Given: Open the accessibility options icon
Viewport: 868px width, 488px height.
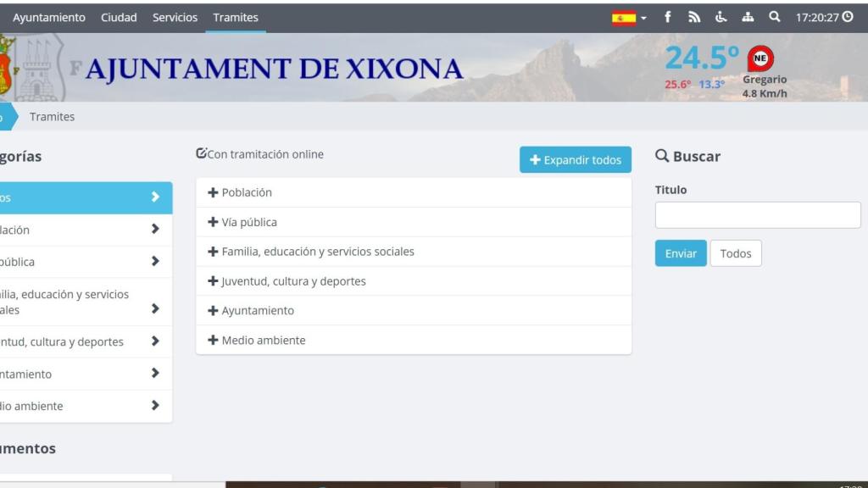Looking at the screenshot, I should pyautogui.click(x=721, y=16).
